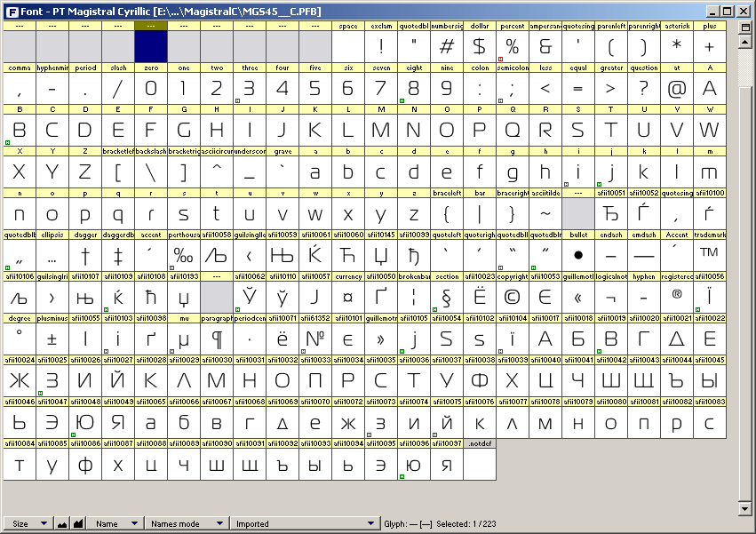Select the mu glyph cell
The width and height of the screenshot is (756, 534).
point(184,339)
